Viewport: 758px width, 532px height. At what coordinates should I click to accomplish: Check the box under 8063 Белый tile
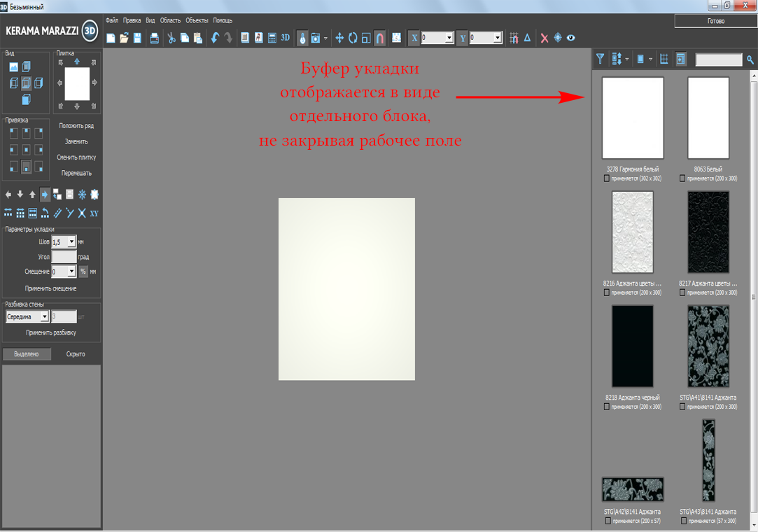pos(682,178)
